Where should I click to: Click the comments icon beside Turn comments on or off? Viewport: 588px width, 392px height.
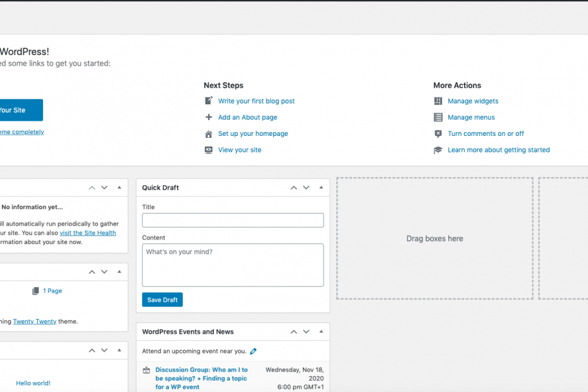pos(438,134)
